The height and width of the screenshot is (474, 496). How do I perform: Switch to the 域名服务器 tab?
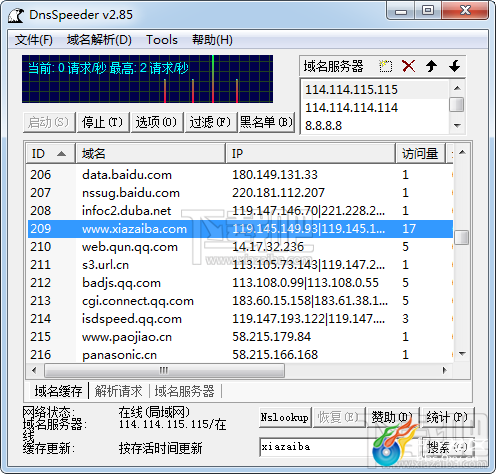pos(184,391)
